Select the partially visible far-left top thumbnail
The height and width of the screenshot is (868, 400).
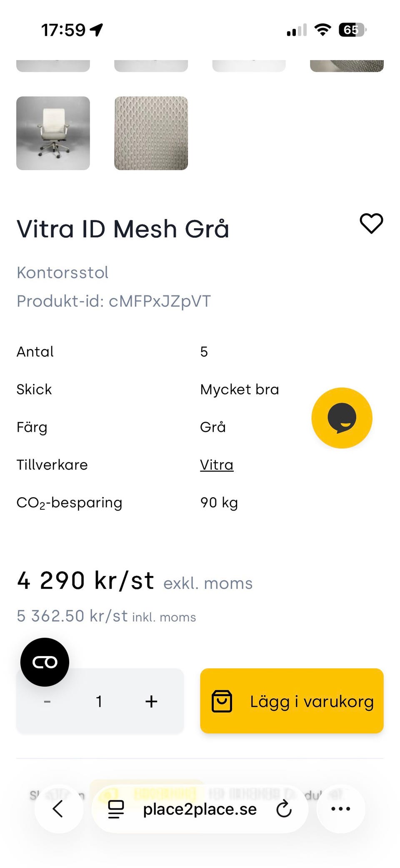click(x=53, y=66)
